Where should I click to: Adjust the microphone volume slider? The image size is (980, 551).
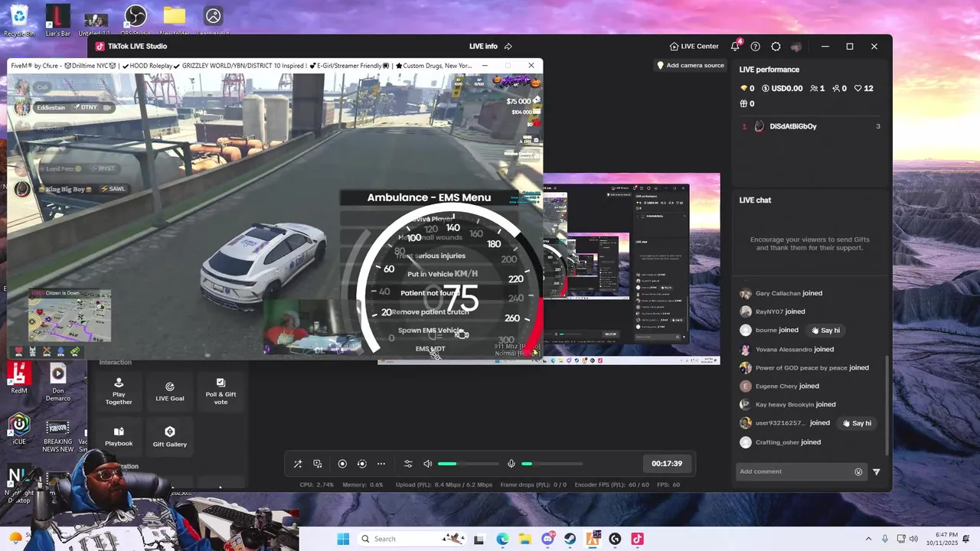[552, 464]
